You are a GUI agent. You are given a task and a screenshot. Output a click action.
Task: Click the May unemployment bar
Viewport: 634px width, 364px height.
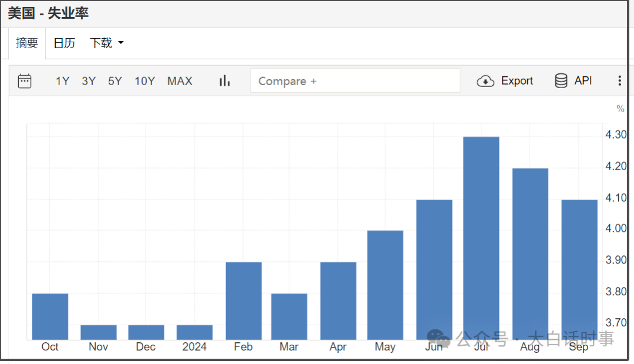[385, 285]
